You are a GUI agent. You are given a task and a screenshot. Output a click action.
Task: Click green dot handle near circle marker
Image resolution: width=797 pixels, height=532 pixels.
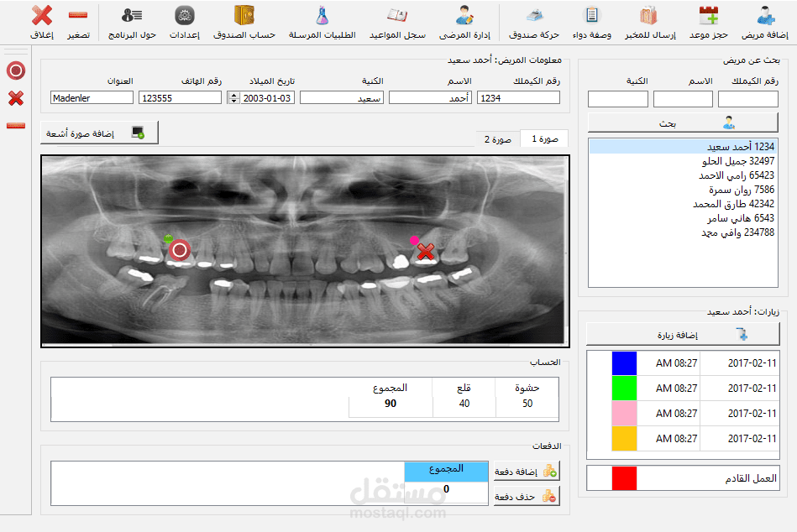click(x=168, y=238)
